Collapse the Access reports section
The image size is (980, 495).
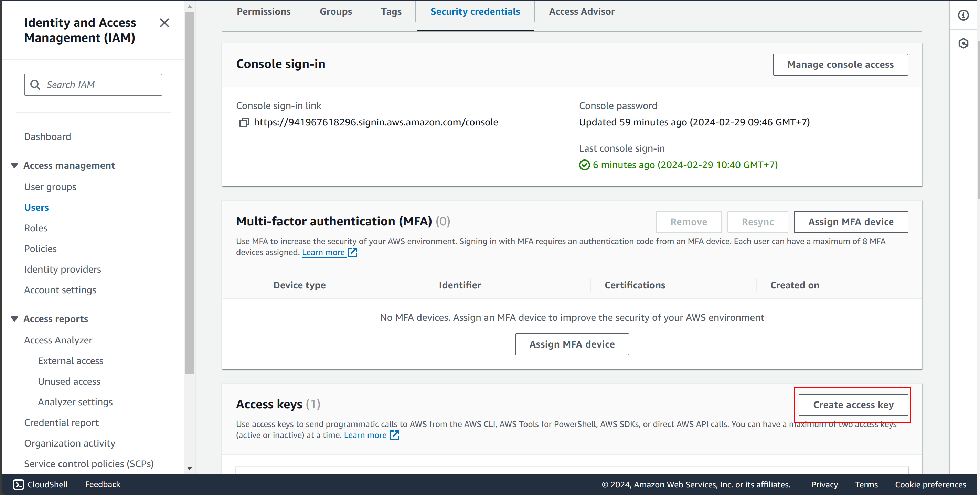(14, 319)
